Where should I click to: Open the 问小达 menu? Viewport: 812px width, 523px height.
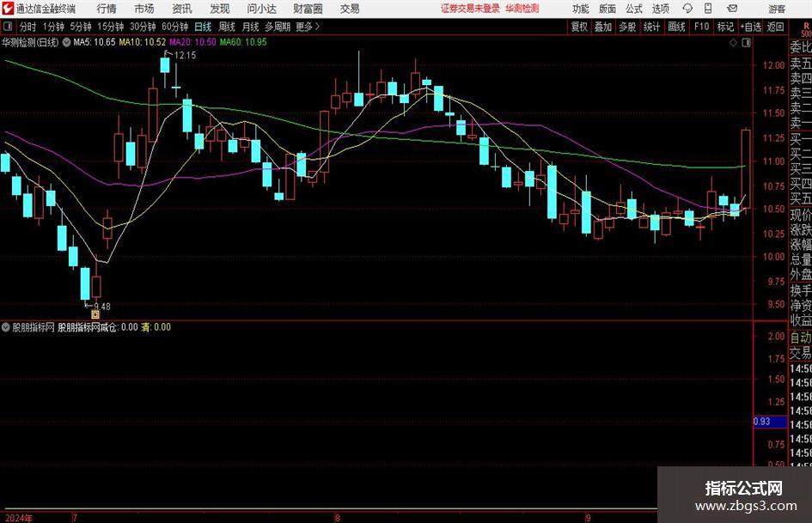(261, 9)
